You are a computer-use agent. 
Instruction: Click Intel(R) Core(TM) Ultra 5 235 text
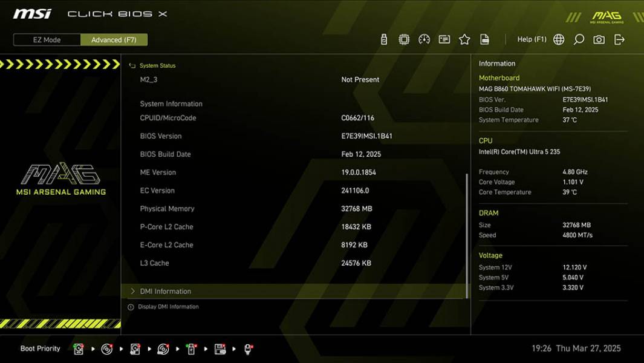pos(519,152)
